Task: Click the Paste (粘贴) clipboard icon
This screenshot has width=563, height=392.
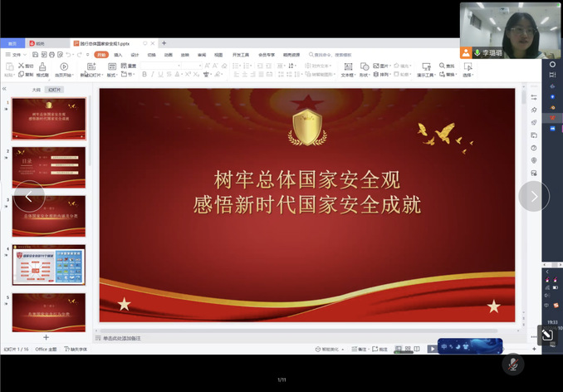Action: point(7,68)
